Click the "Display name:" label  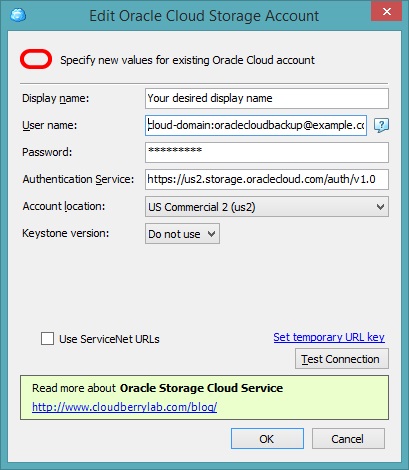[x=56, y=98]
